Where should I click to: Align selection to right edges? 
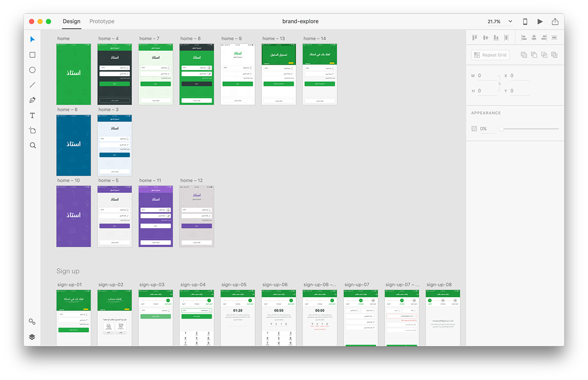[544, 37]
